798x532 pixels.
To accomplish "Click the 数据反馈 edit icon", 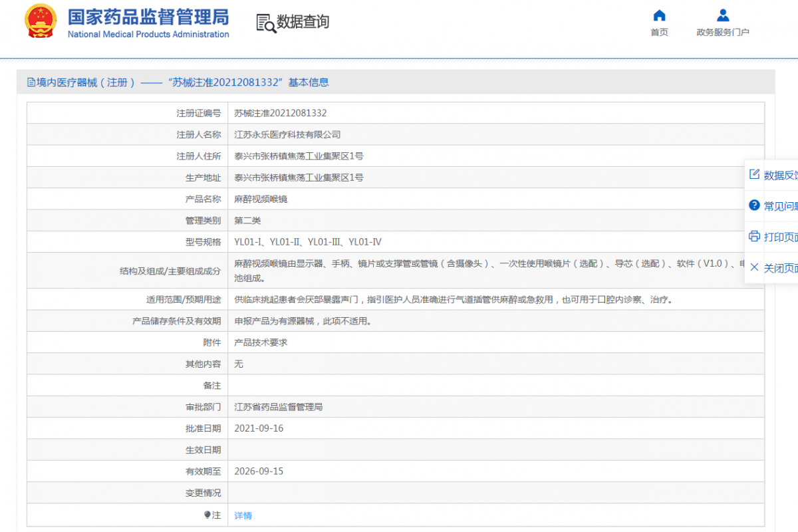I will tap(754, 174).
